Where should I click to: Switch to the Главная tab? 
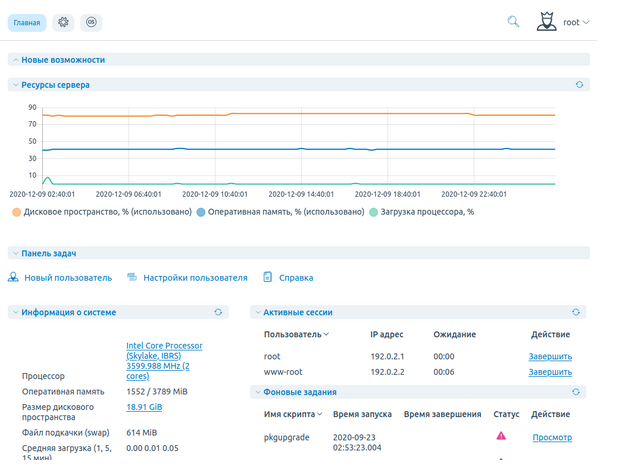tap(27, 22)
